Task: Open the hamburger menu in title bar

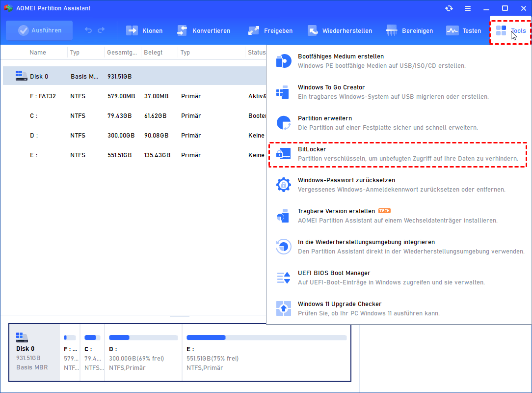Action: tap(468, 8)
